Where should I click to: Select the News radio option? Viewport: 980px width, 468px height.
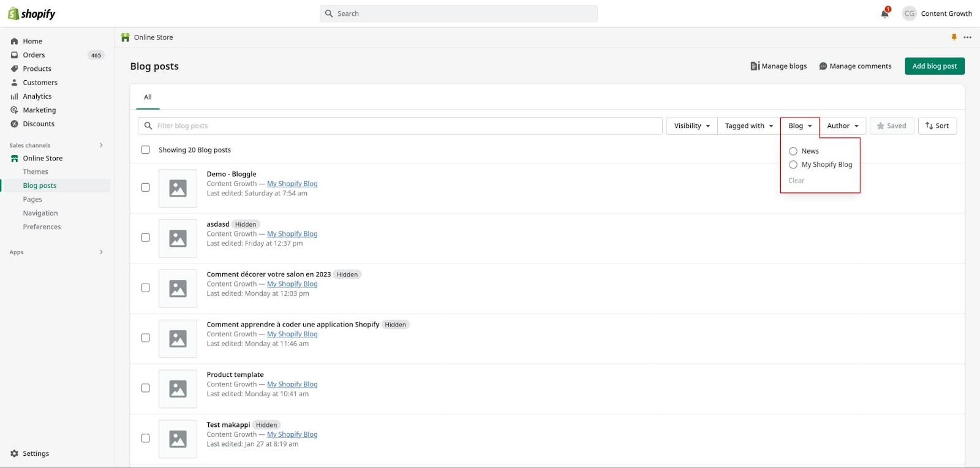pos(793,151)
